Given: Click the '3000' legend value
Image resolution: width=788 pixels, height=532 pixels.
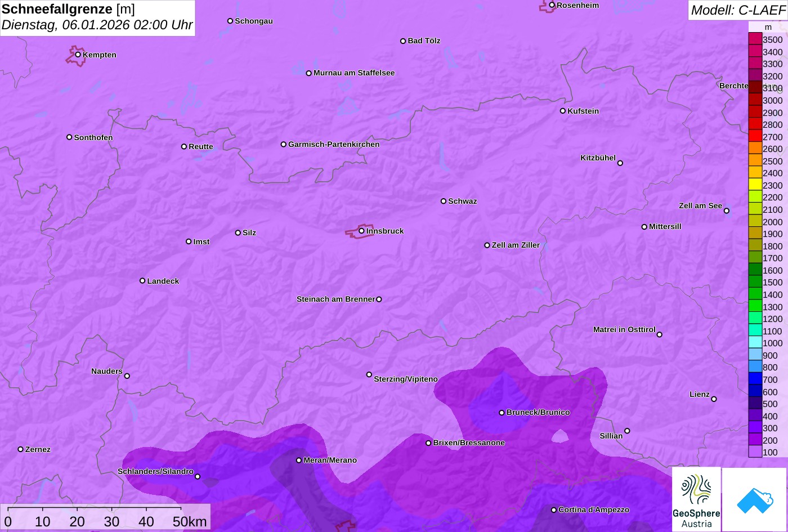Looking at the screenshot, I should click(773, 100).
